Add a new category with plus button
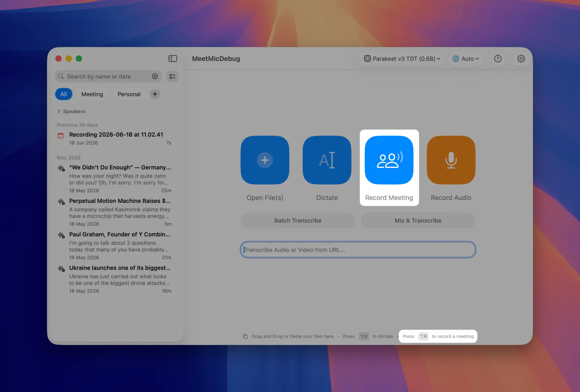Viewport: 580px width, 392px height. tap(155, 94)
